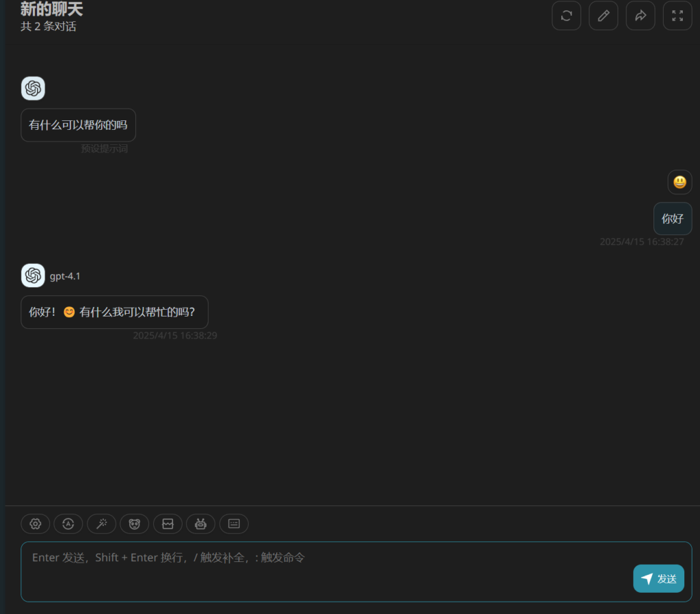Clear chat context with the box icon
Viewport: 700px width, 614px height.
click(x=167, y=524)
